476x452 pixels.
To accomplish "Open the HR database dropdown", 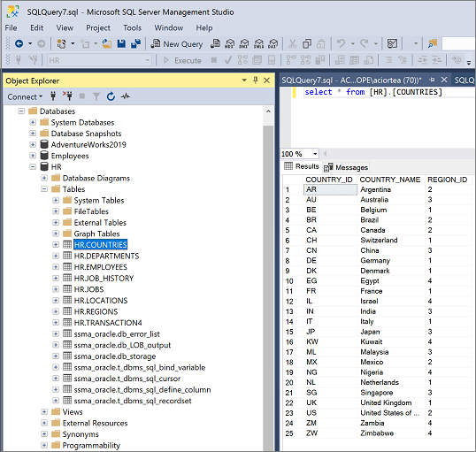I will [x=147, y=60].
